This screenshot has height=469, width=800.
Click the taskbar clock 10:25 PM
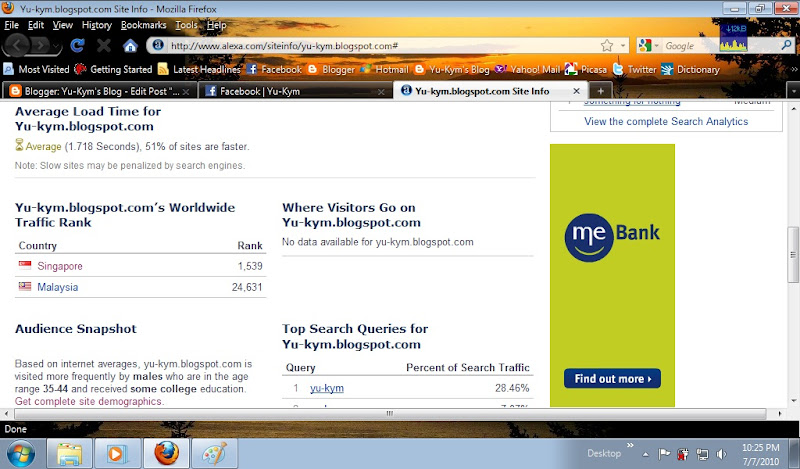(760, 448)
